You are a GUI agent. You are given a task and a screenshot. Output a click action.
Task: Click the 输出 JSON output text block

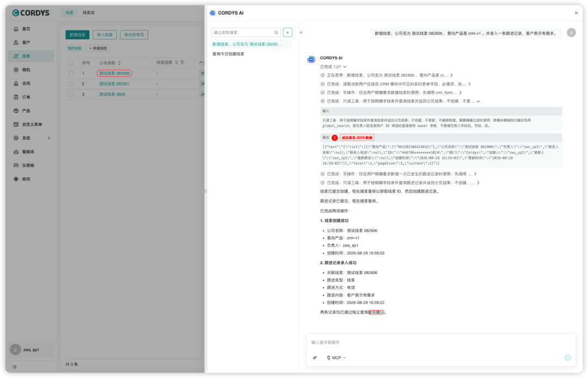pyautogui.click(x=441, y=155)
